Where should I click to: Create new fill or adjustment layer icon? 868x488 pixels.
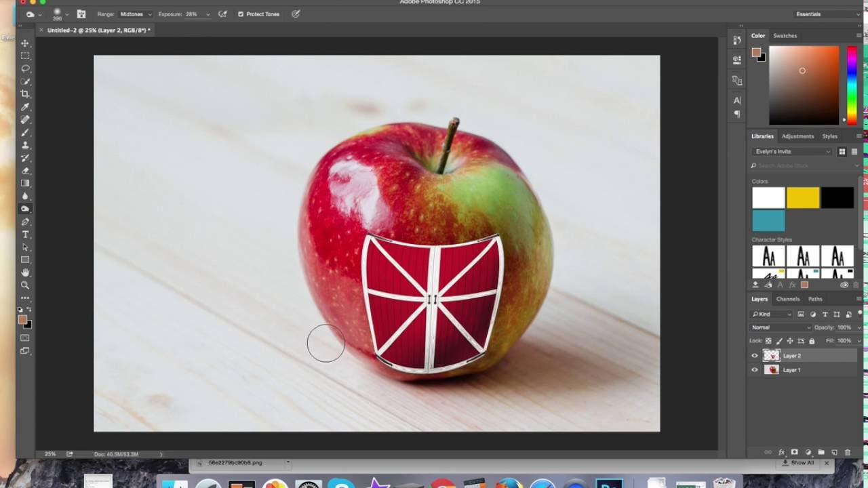(808, 452)
